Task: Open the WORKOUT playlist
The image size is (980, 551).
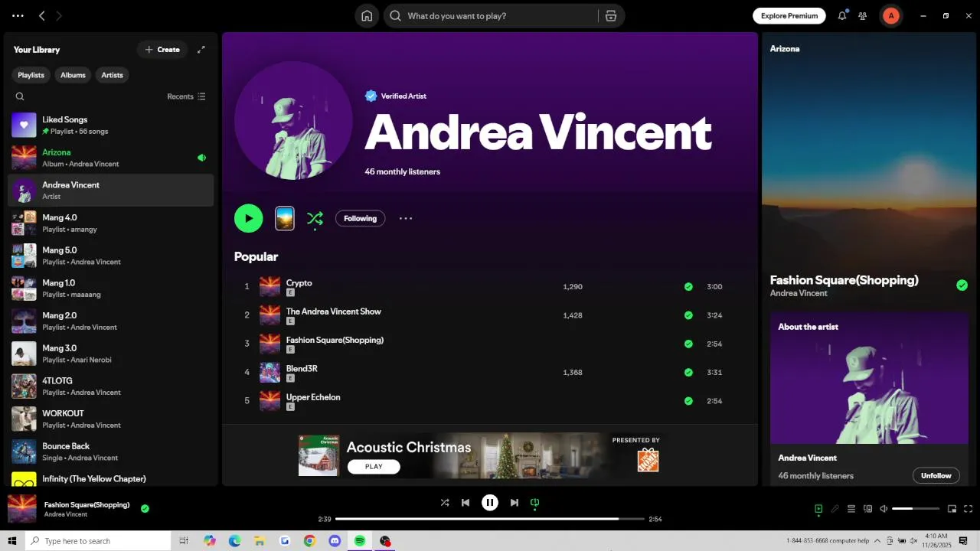Action: point(111,419)
